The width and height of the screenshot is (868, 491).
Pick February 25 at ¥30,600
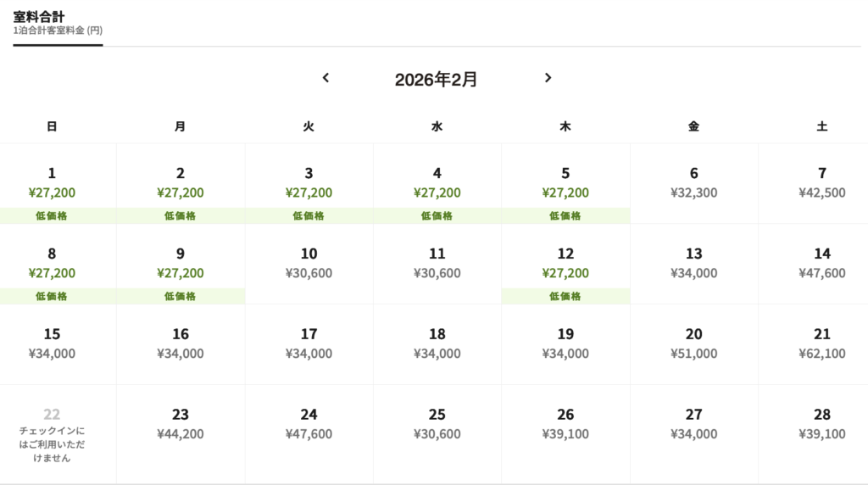click(x=437, y=425)
